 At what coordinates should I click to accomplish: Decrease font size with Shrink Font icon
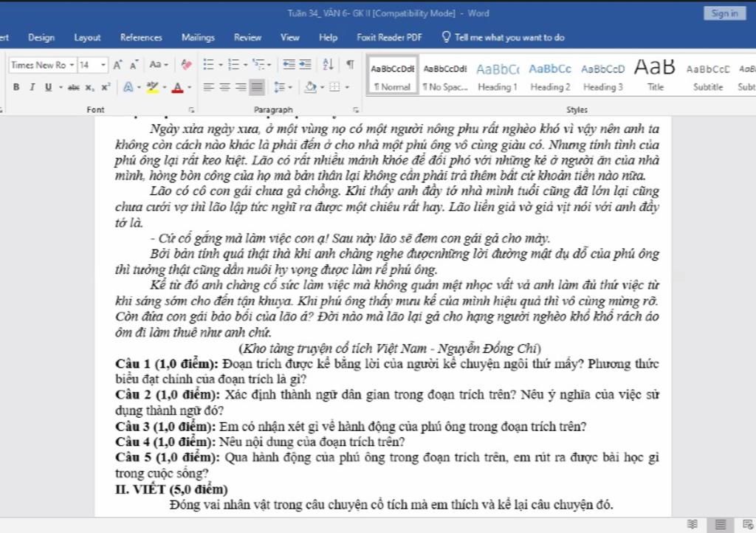point(134,64)
